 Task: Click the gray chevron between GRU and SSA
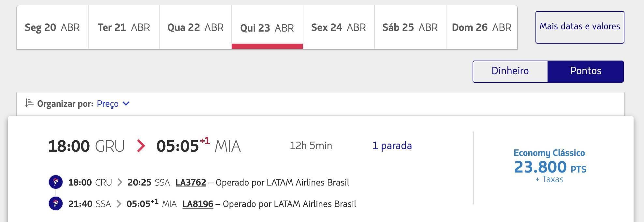[x=120, y=182]
